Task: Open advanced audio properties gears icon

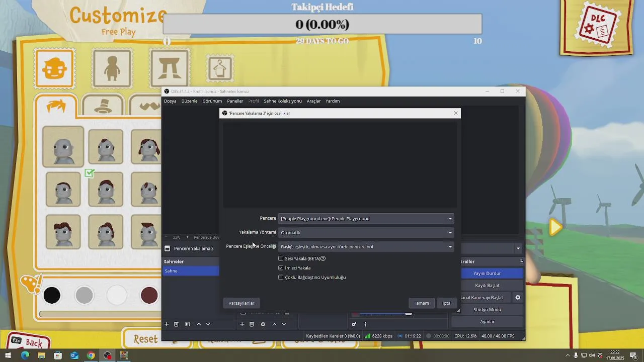Action: [x=354, y=324]
